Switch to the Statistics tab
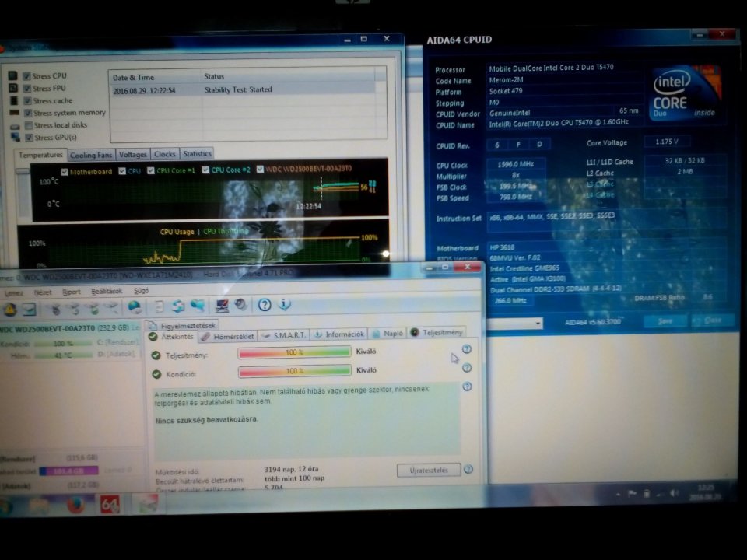747x560 pixels. 197,153
